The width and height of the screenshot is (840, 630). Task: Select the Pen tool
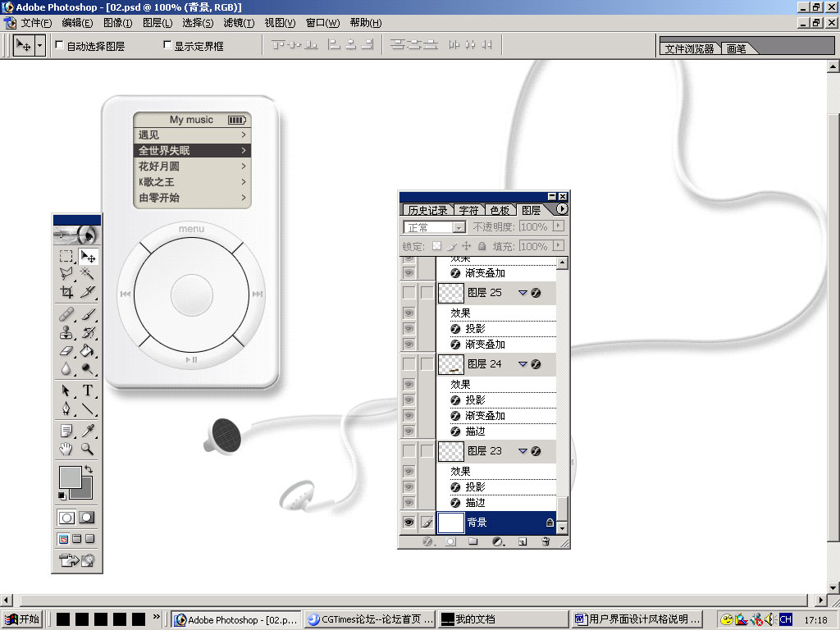[66, 409]
